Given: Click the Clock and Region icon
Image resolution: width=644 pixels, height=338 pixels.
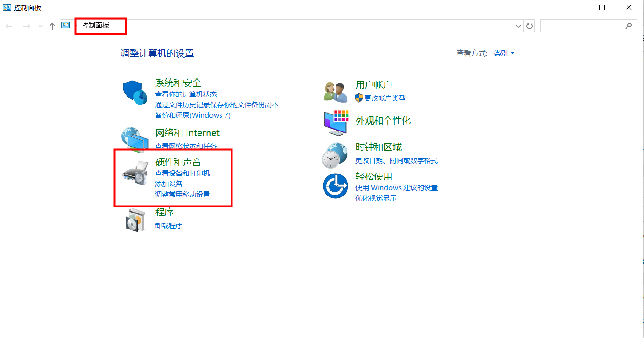Looking at the screenshot, I should coord(336,155).
